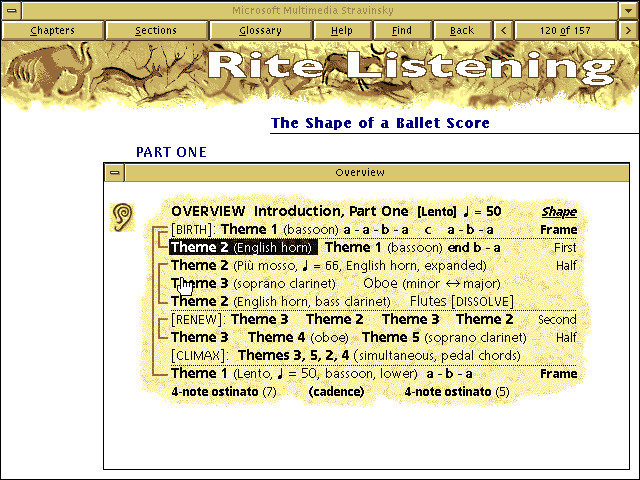Click the Find button

pos(402,31)
